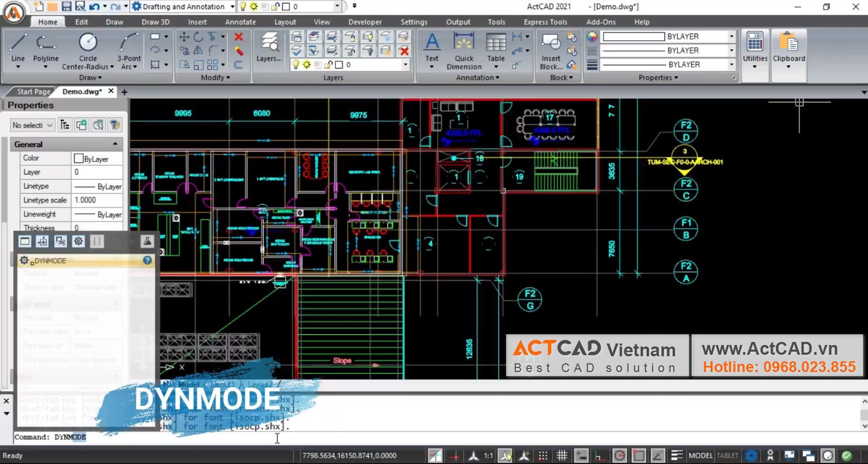Open the Insert ribbon tab
This screenshot has width=868, height=464.
(197, 22)
